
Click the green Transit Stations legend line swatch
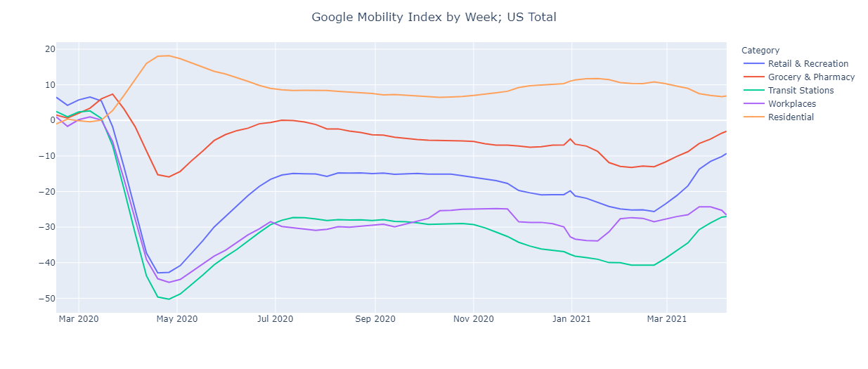coord(753,91)
